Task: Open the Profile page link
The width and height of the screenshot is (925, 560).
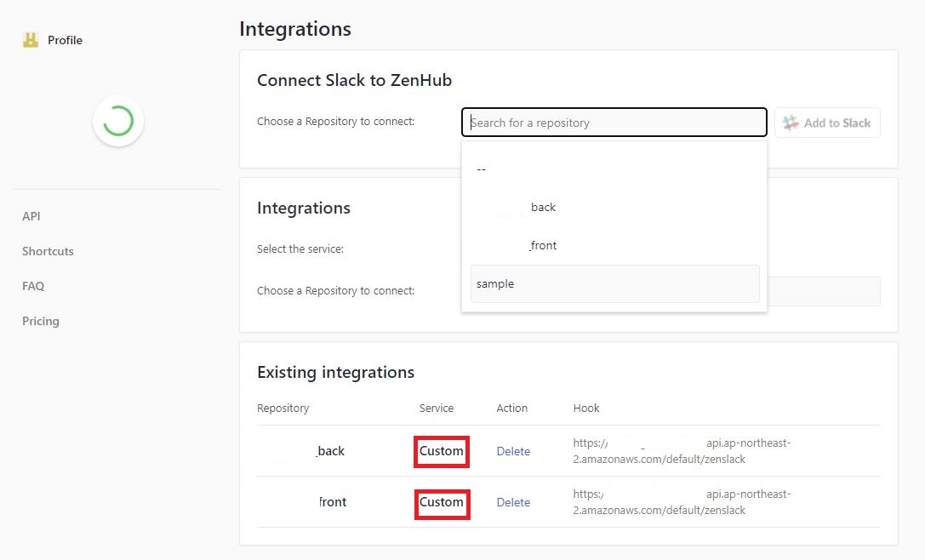Action: [65, 40]
